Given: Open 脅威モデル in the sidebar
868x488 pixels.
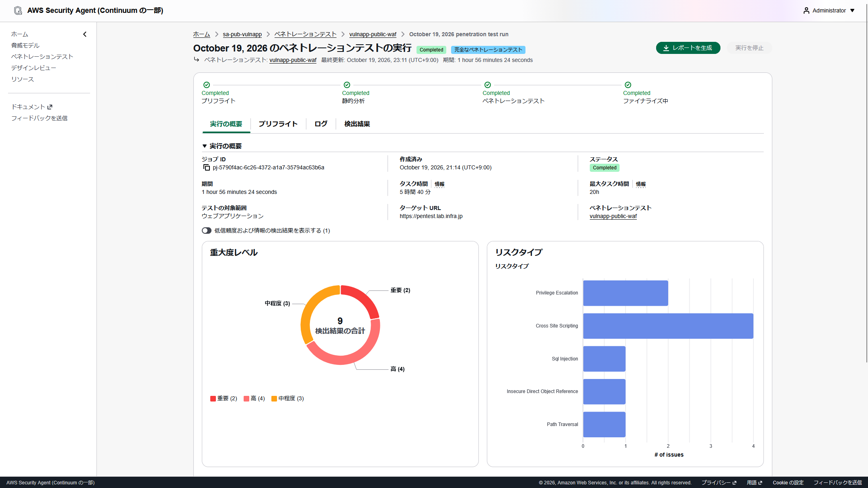Looking at the screenshot, I should (x=25, y=45).
